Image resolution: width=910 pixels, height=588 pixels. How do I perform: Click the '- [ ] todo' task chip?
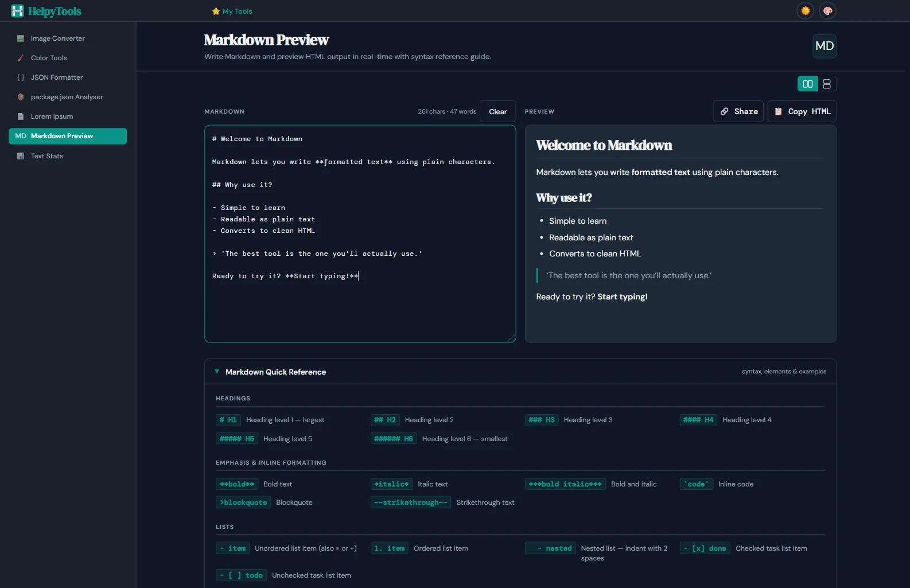(x=241, y=575)
